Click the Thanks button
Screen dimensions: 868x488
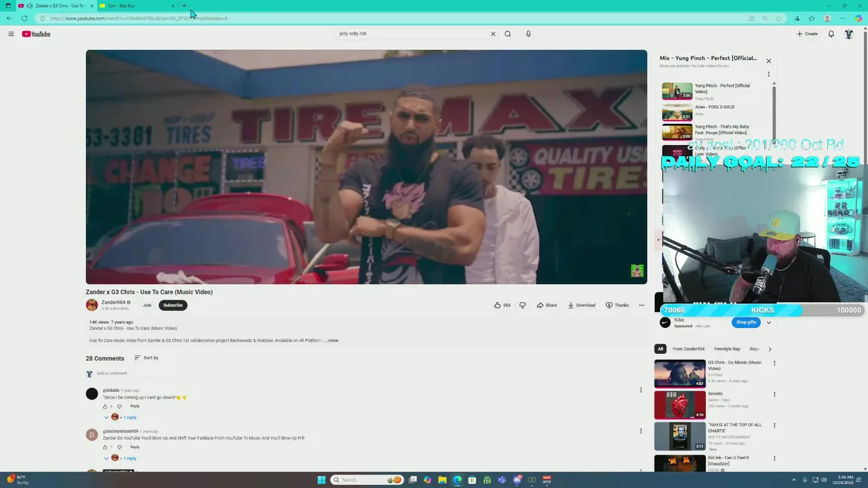click(617, 305)
